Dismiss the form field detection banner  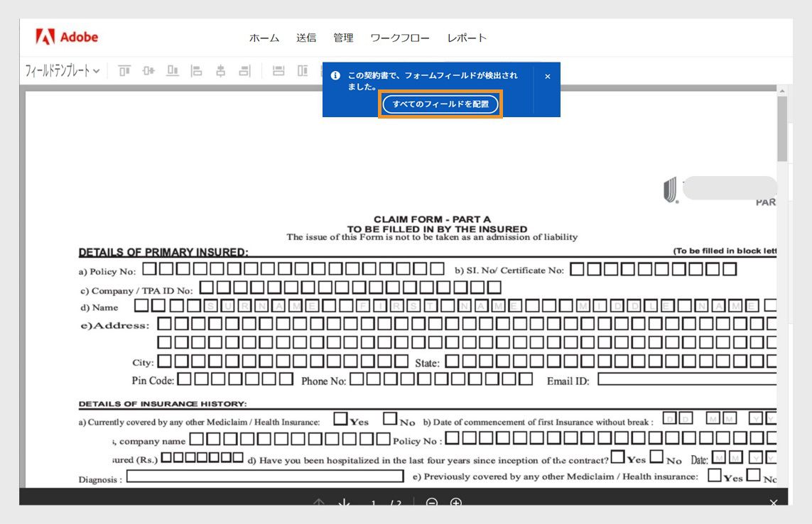(547, 76)
